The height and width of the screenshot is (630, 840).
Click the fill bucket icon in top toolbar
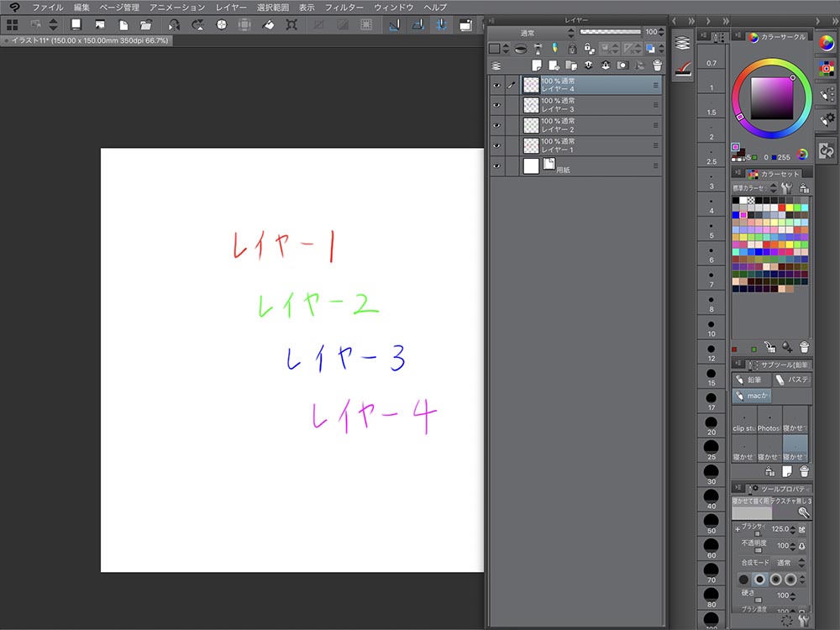[268, 24]
